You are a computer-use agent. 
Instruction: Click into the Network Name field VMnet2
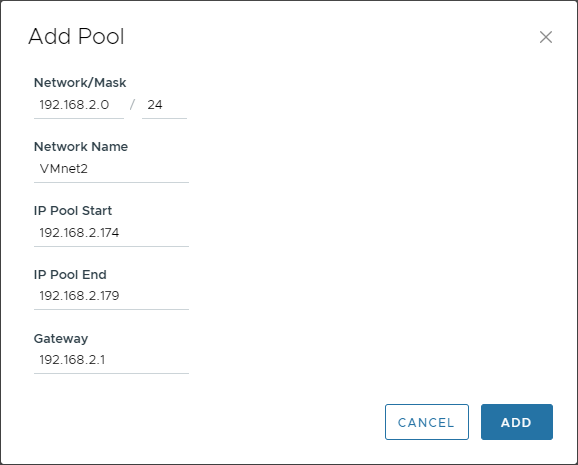coord(111,169)
